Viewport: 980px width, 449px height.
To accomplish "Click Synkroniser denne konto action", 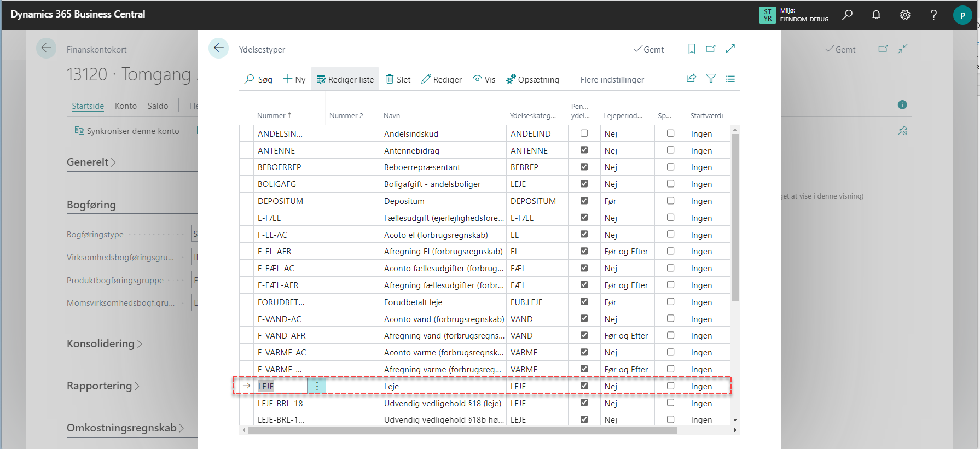I will pyautogui.click(x=127, y=131).
